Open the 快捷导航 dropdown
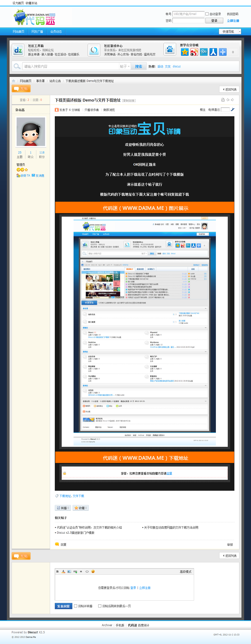 point(230,32)
